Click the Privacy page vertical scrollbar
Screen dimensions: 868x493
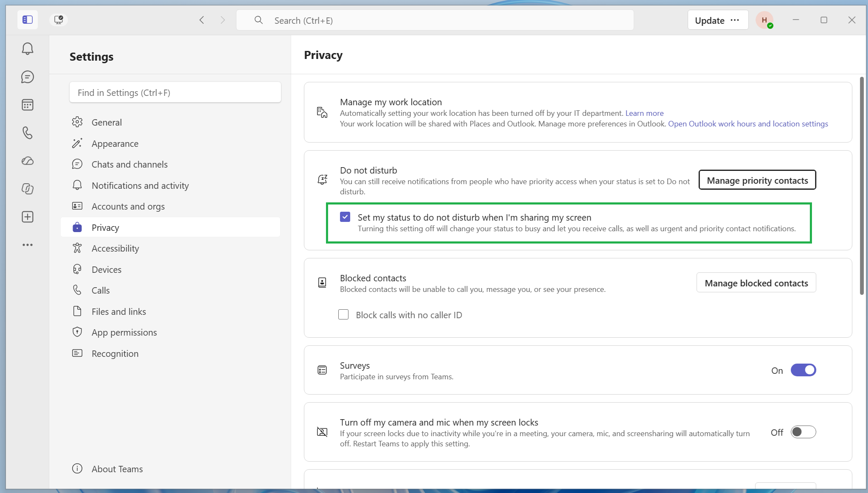click(862, 185)
